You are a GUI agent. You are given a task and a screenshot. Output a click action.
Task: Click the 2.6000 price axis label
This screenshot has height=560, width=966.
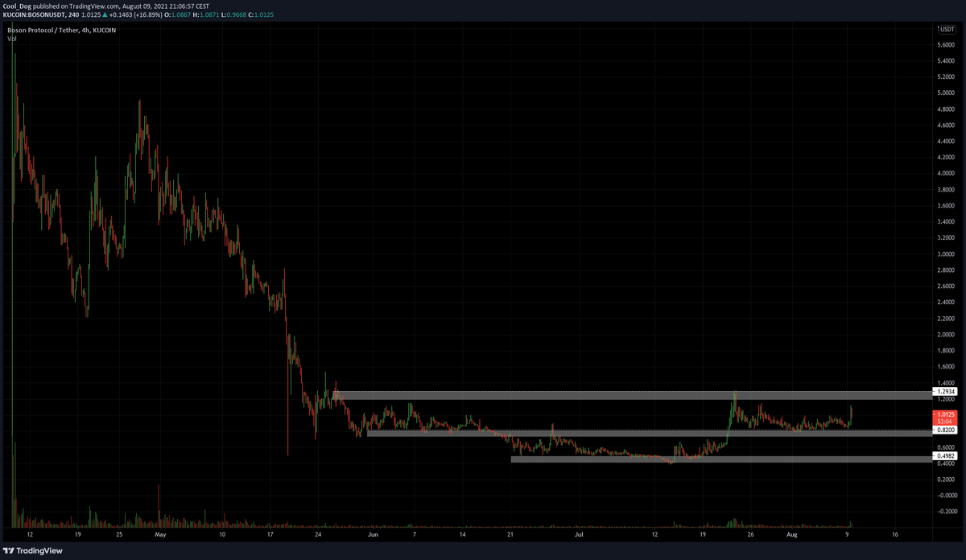947,286
